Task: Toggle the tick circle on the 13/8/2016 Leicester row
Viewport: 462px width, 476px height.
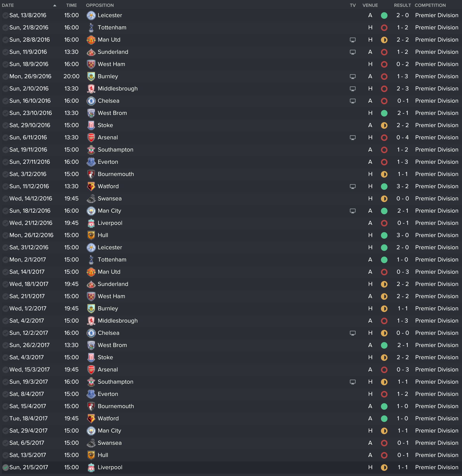Action: click(5, 16)
